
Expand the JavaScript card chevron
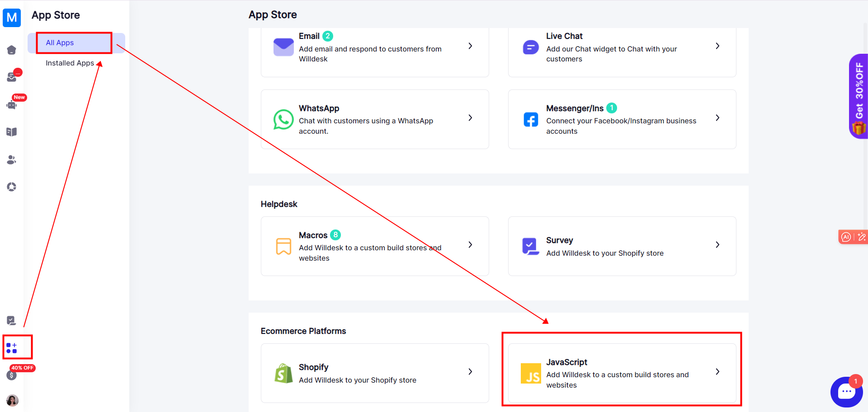(717, 372)
